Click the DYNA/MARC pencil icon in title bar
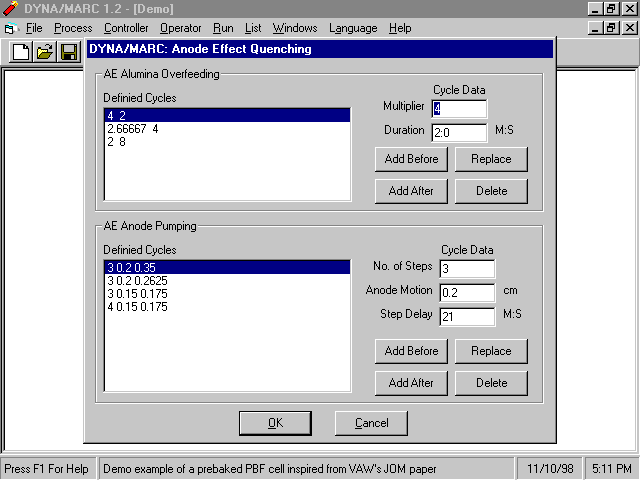Image resolution: width=640 pixels, height=480 pixels. coord(10,8)
